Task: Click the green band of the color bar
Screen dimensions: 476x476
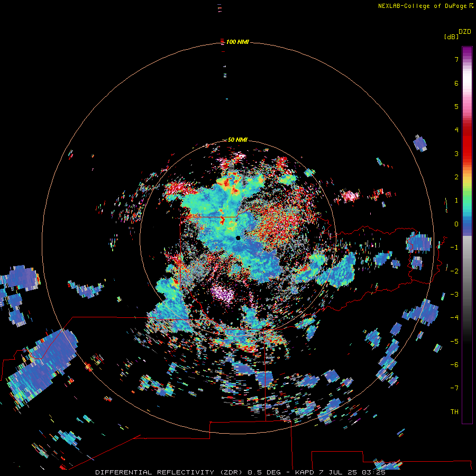Action: point(467,194)
